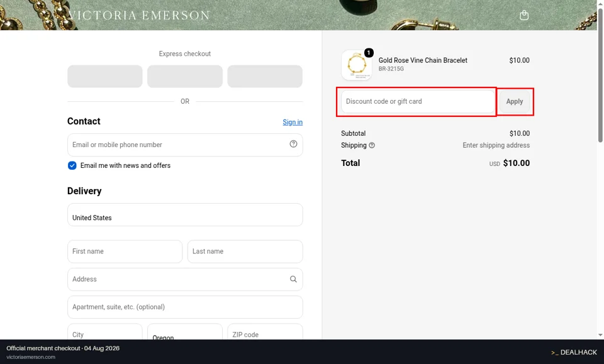Image resolution: width=604 pixels, height=364 pixels.
Task: Click the USD currency label
Action: pyautogui.click(x=495, y=164)
